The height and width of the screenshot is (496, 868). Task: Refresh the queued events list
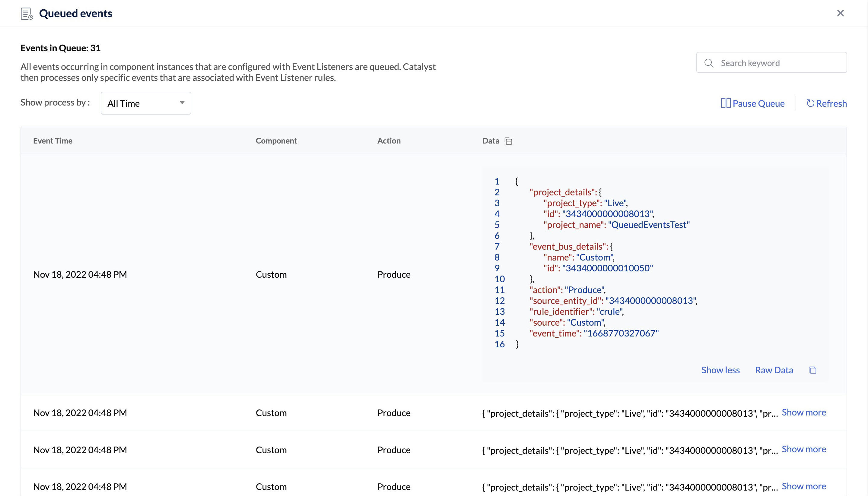tap(827, 103)
